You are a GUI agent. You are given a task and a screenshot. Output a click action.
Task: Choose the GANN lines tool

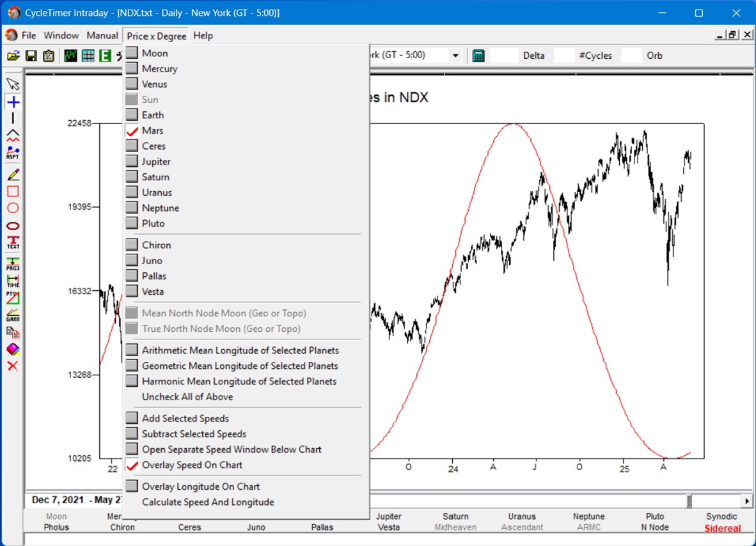13,315
